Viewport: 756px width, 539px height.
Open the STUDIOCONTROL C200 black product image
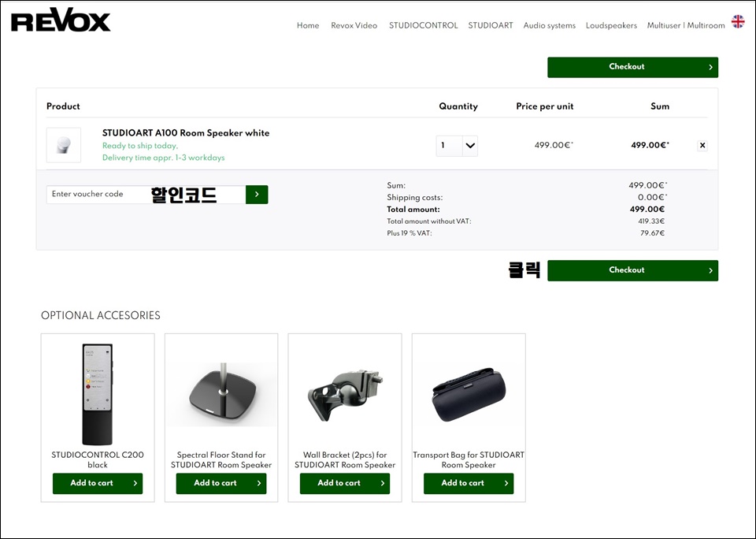pyautogui.click(x=98, y=394)
